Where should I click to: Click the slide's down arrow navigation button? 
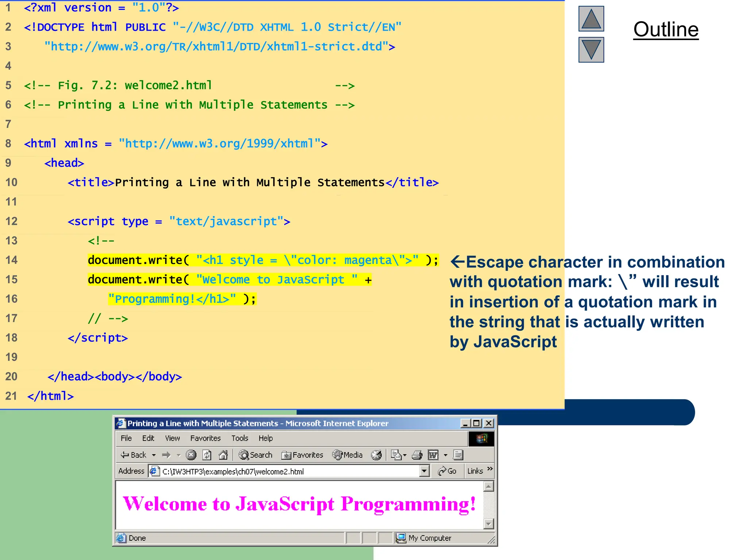pos(591,50)
